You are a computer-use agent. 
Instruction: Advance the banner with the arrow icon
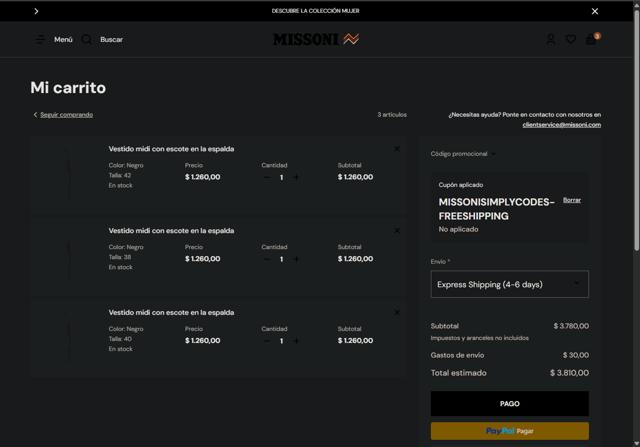pos(36,11)
